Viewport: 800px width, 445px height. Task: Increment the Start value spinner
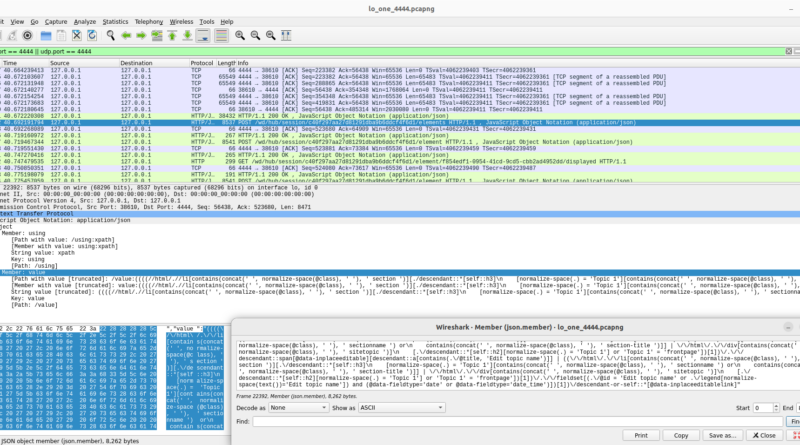point(776,405)
